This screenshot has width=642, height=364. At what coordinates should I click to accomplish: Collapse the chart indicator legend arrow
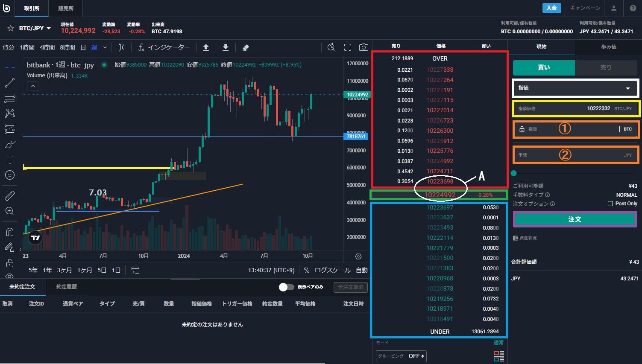click(33, 86)
